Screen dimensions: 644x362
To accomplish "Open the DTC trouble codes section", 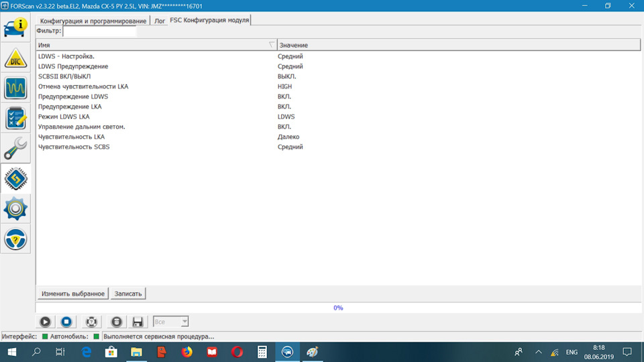I will [x=15, y=58].
